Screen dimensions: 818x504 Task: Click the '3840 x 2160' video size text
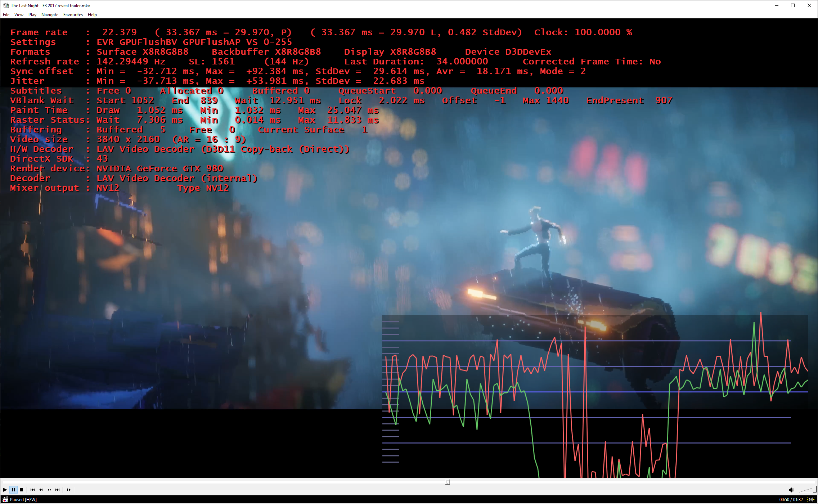(128, 139)
